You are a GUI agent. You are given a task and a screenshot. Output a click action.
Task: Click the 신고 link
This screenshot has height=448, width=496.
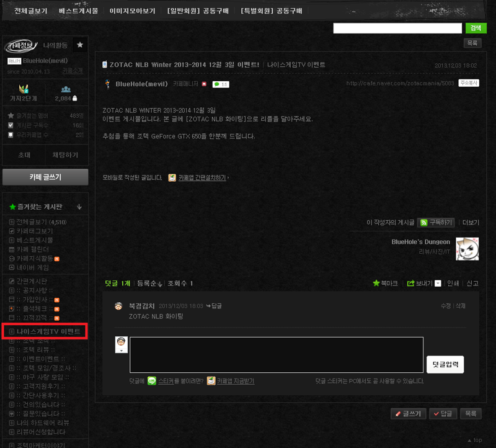click(x=472, y=283)
